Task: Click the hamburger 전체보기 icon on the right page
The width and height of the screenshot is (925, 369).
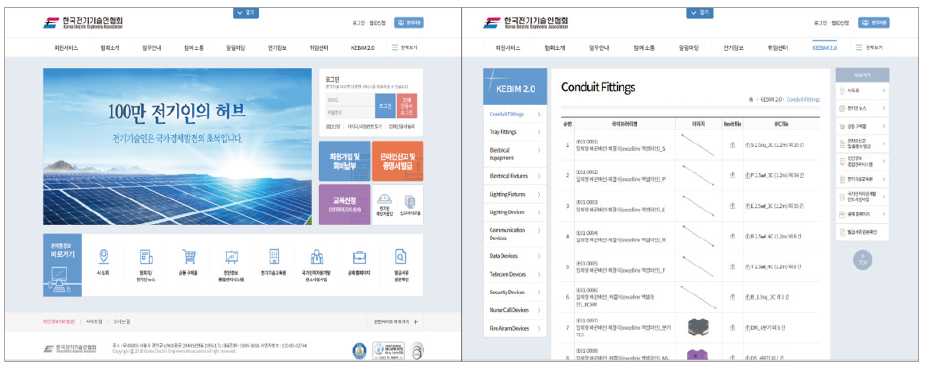Action: tap(859, 48)
